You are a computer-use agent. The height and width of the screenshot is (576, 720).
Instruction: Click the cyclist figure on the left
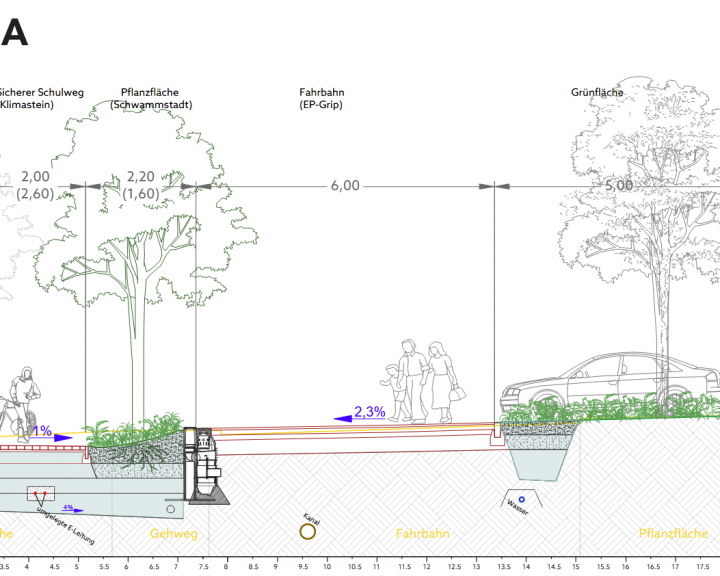pyautogui.click(x=21, y=400)
